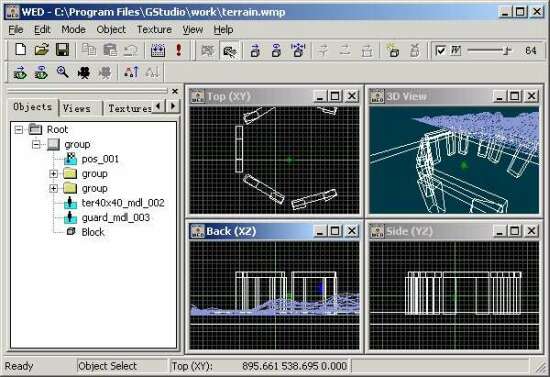
Task: Switch to the Views tab
Action: click(x=77, y=108)
